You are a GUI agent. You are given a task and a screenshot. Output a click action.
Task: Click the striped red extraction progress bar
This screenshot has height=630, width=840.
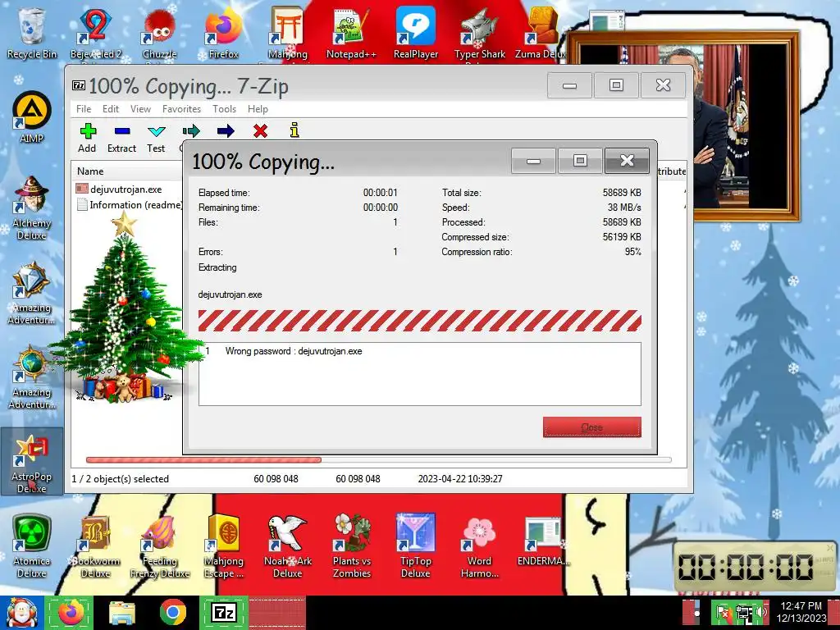click(419, 321)
